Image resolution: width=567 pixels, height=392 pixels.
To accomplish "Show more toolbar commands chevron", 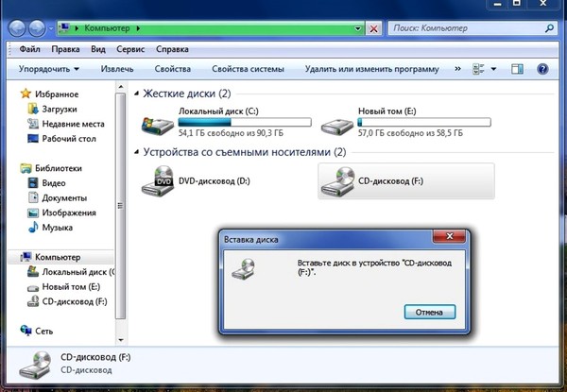I will pyautogui.click(x=457, y=69).
